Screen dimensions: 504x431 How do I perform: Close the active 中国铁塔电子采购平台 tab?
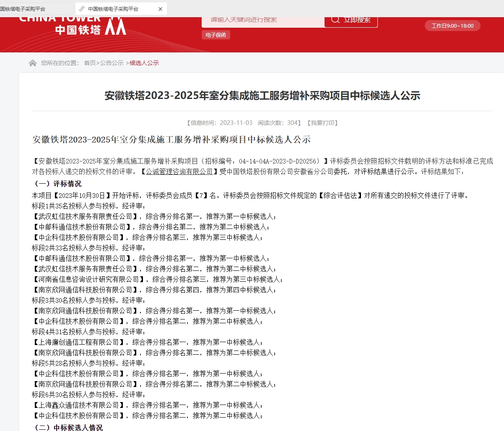pos(160,9)
